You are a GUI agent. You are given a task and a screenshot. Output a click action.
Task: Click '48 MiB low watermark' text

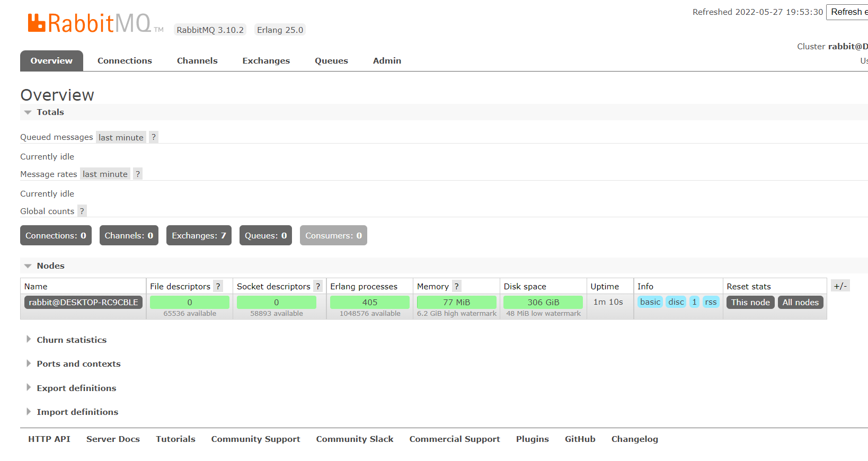pyautogui.click(x=543, y=313)
